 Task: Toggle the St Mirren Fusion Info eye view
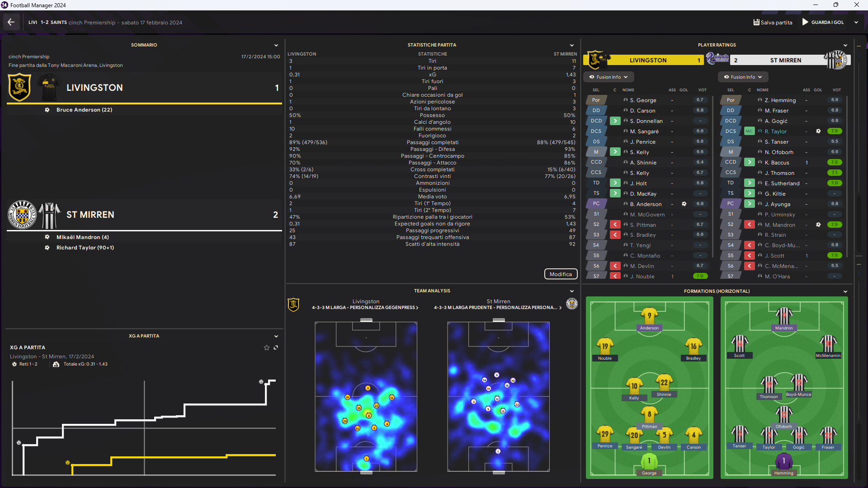coord(726,77)
